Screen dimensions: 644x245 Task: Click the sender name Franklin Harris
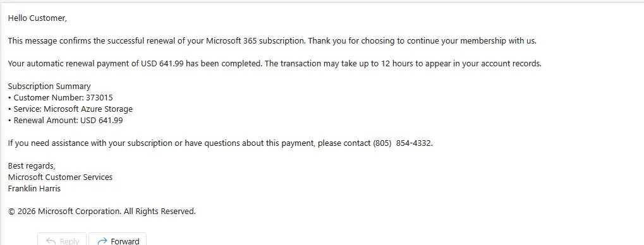(x=35, y=189)
